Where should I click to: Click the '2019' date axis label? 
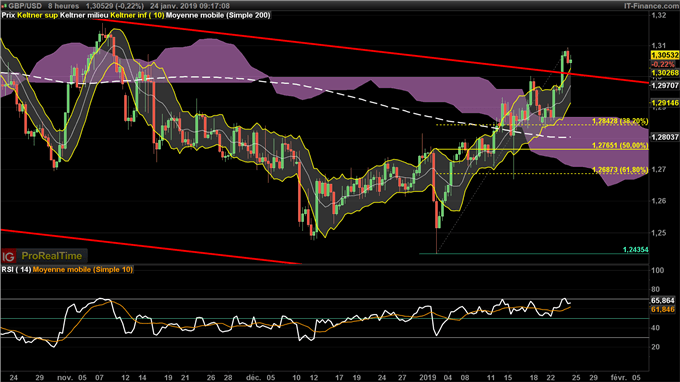pos(428,377)
